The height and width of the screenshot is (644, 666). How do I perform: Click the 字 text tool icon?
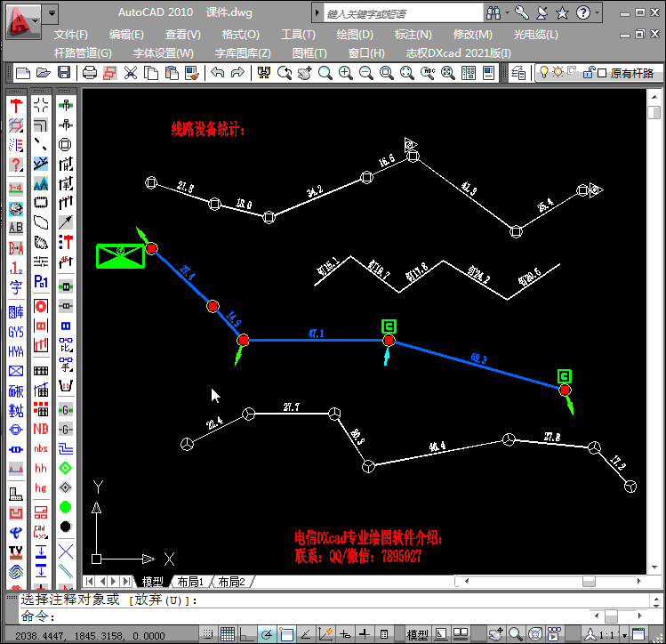coord(16,287)
